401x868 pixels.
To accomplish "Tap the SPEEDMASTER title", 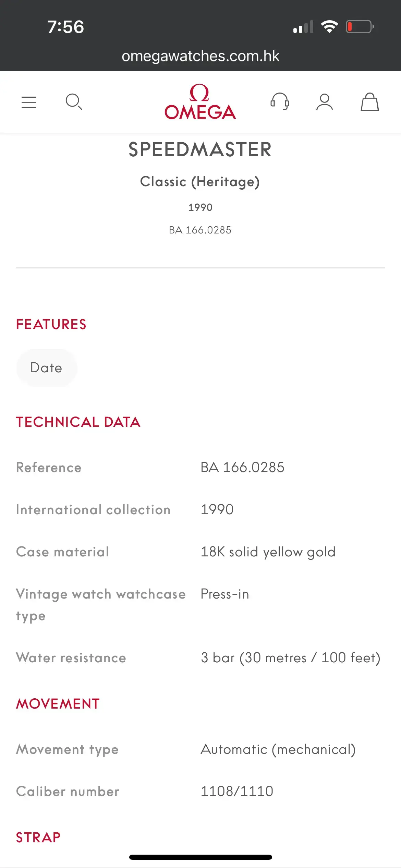I will coord(200,150).
